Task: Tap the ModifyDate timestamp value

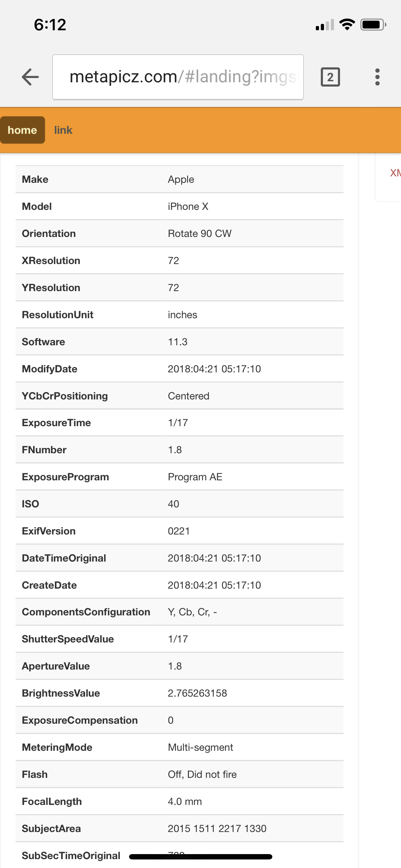Action: (x=214, y=369)
